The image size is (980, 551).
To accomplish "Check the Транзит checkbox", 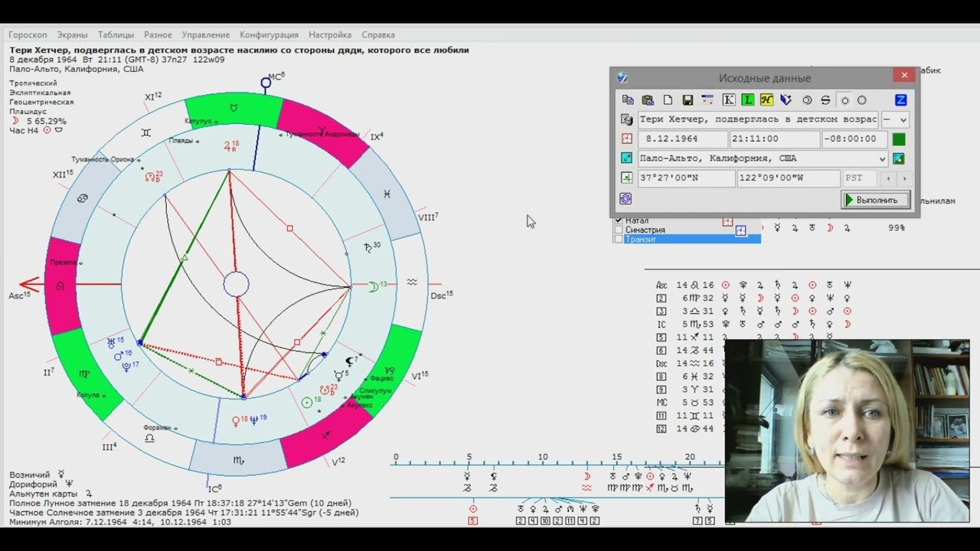I will tap(619, 240).
